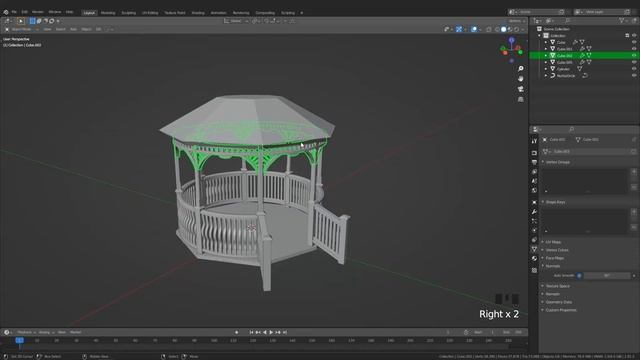Open the viewport Options dropdown

[516, 21]
